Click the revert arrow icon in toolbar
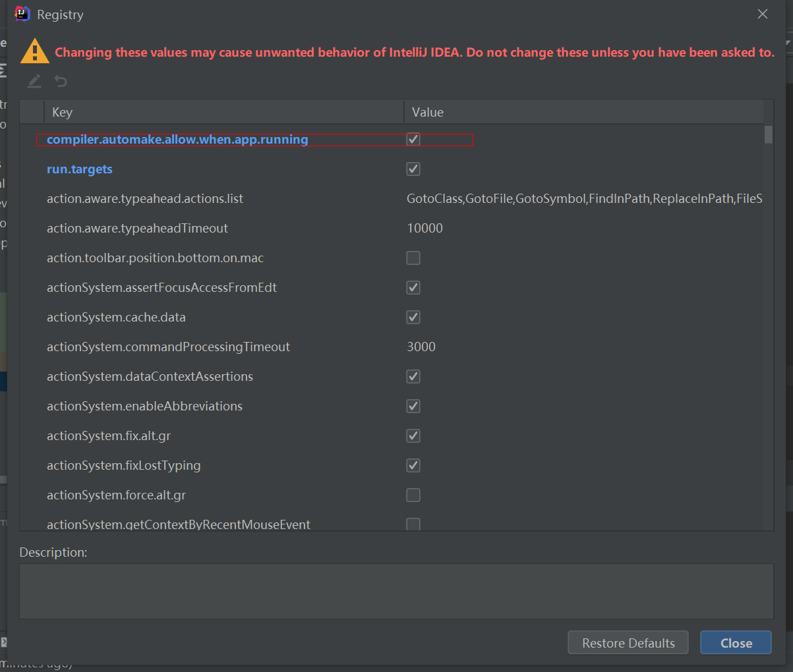This screenshot has width=793, height=672. 61,81
